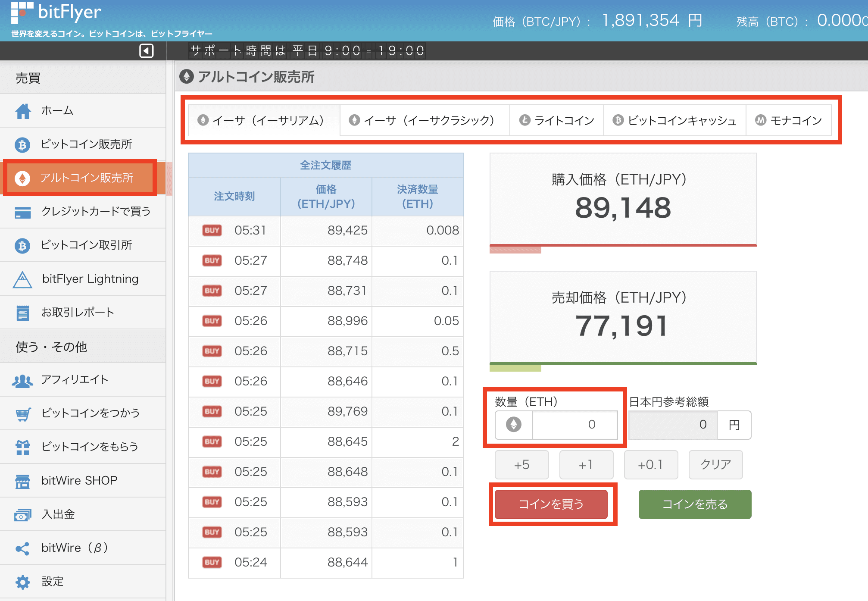
Task: Switch to ライトコイン tab
Action: tap(556, 120)
